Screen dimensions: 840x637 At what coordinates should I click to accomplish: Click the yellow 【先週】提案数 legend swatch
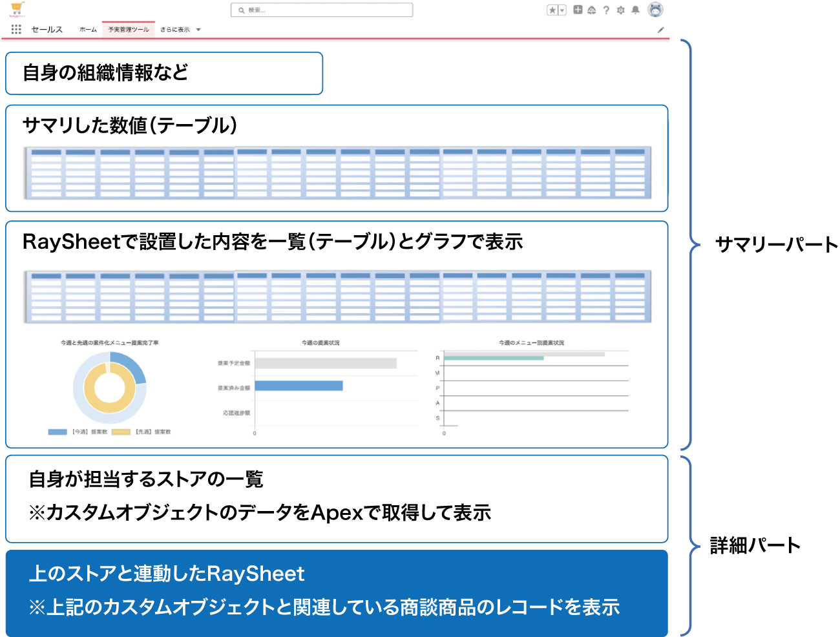(x=121, y=432)
